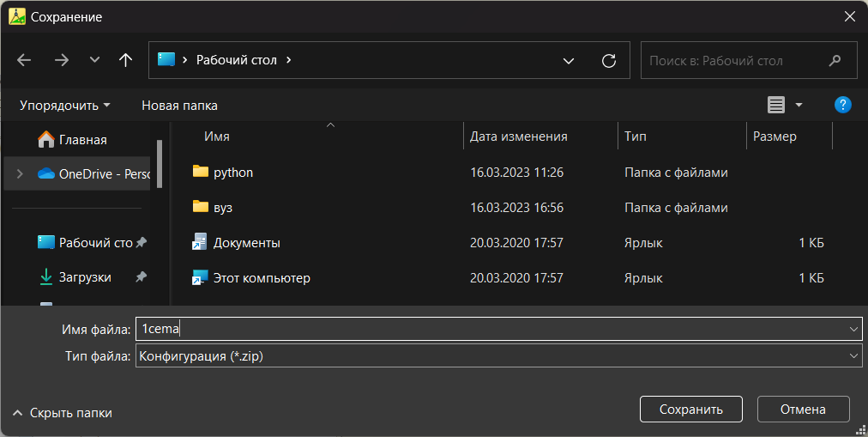The height and width of the screenshot is (437, 868).
Task: Click Новая папка to create folder
Action: click(179, 106)
